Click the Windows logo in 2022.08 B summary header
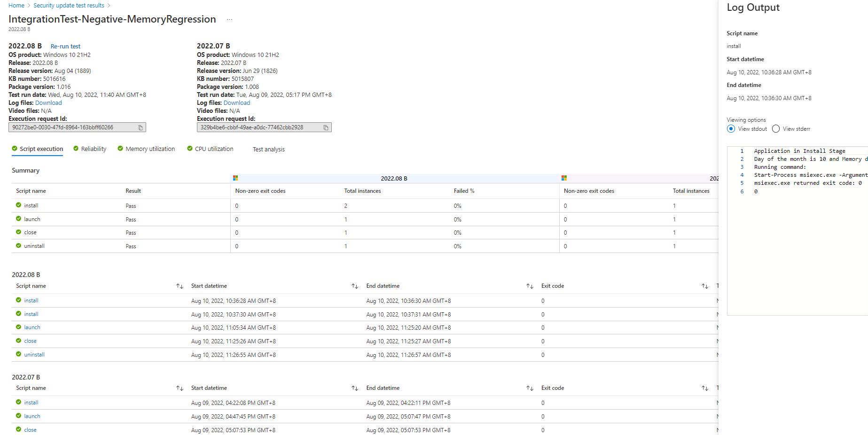 point(235,178)
